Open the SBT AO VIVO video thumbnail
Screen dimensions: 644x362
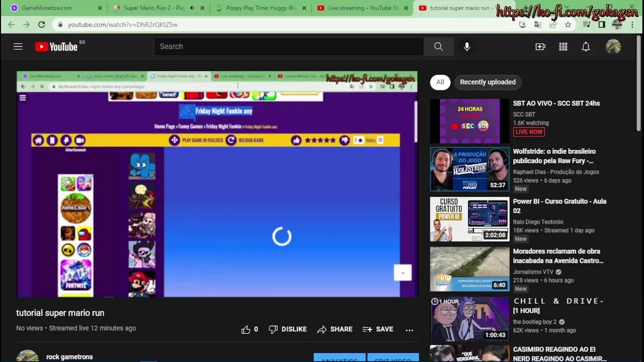tap(469, 121)
